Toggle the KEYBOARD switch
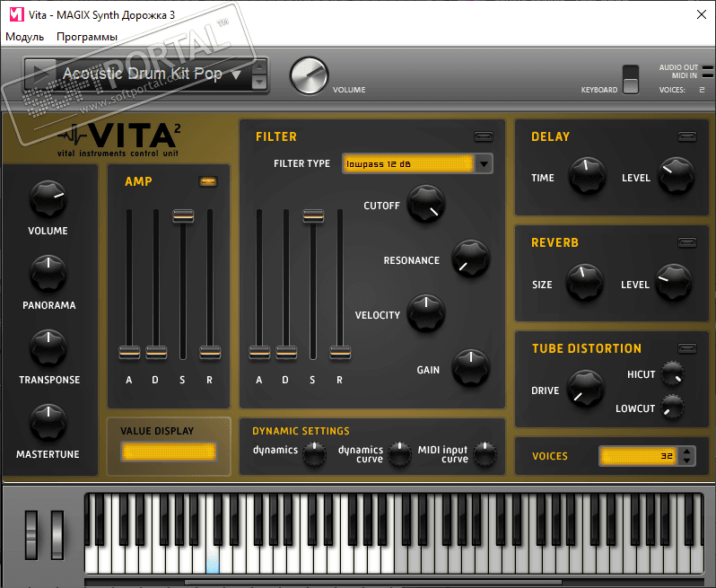Viewport: 716px width, 588px height. pos(631,80)
